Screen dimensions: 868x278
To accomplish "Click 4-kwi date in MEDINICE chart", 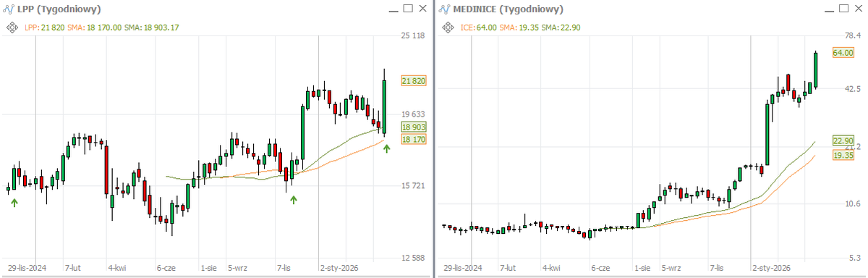I will (550, 268).
